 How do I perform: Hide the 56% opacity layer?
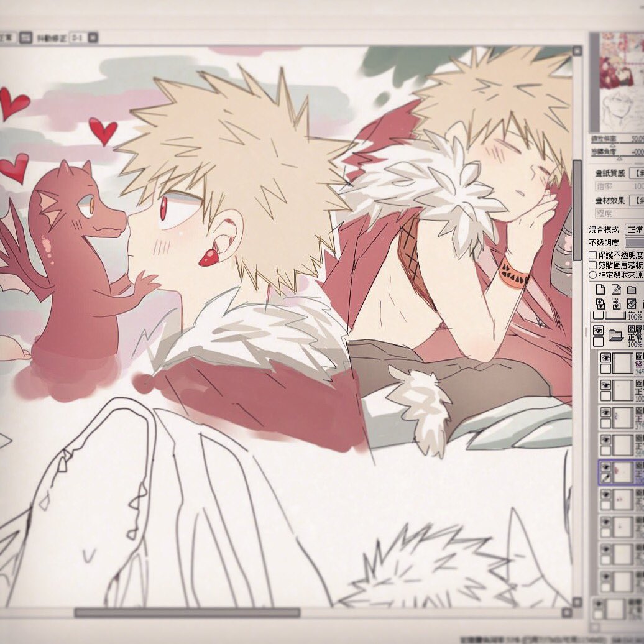tap(605, 440)
